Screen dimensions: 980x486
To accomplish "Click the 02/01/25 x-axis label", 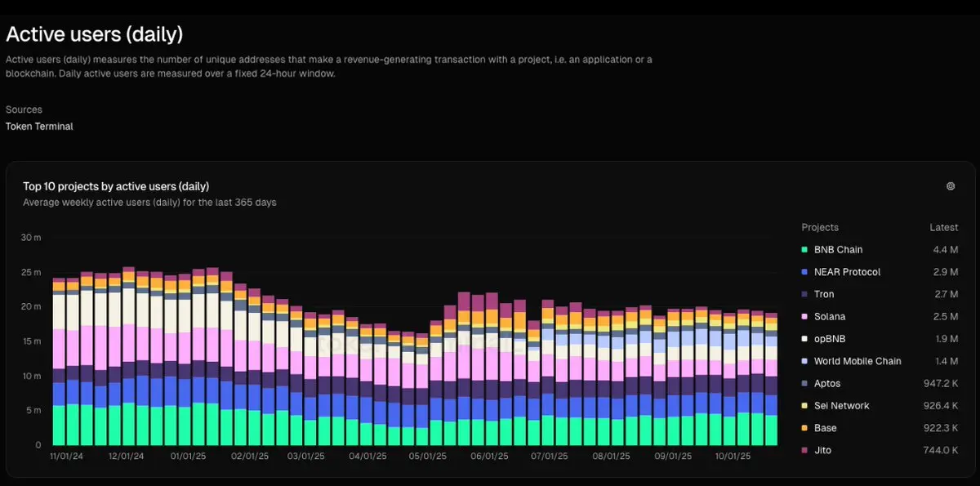I will coord(250,457).
